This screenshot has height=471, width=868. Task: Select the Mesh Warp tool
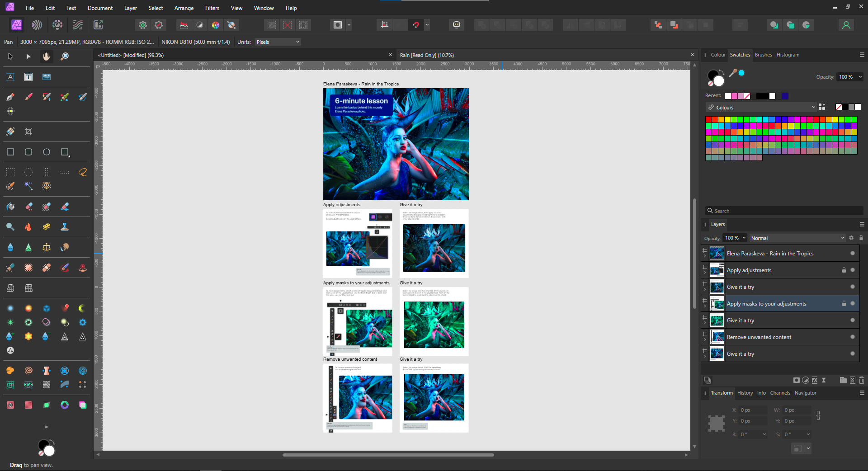click(10, 288)
